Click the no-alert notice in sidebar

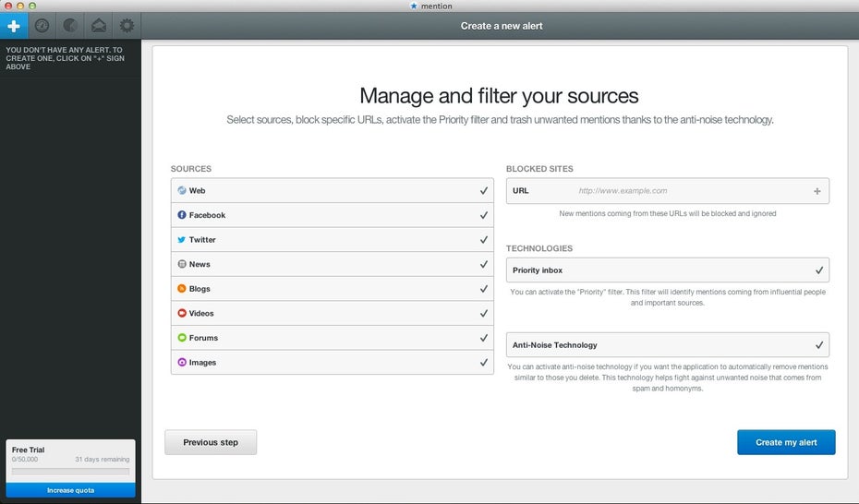[x=66, y=58]
